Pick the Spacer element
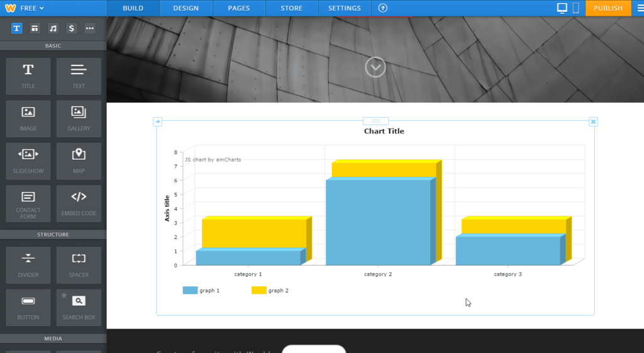The width and height of the screenshot is (644, 353). (79, 265)
